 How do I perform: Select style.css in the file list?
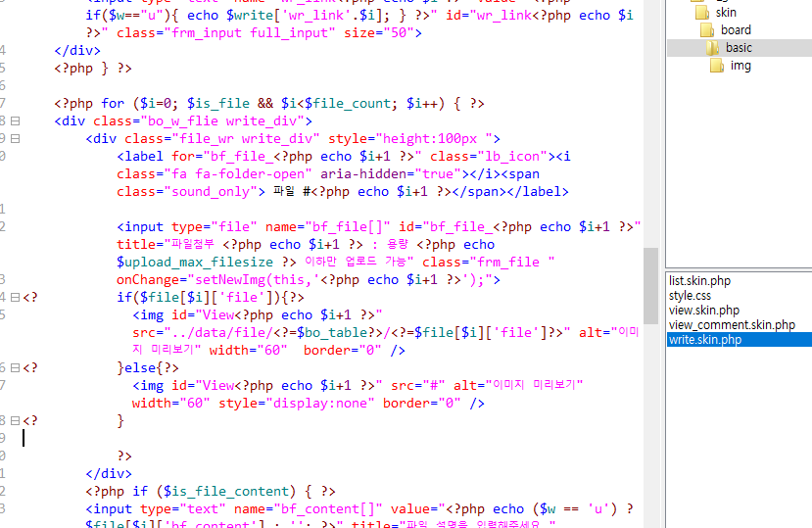tap(690, 296)
